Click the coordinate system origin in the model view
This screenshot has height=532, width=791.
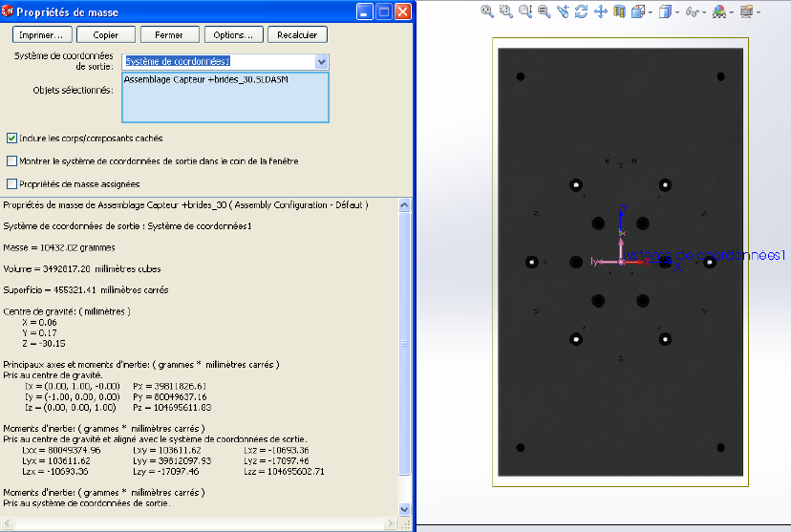point(621,262)
